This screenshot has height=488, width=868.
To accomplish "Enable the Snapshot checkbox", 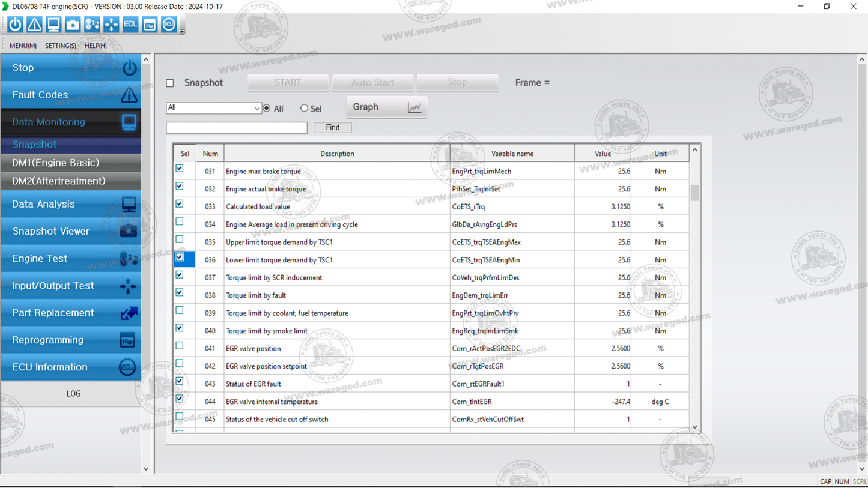I will coord(170,83).
